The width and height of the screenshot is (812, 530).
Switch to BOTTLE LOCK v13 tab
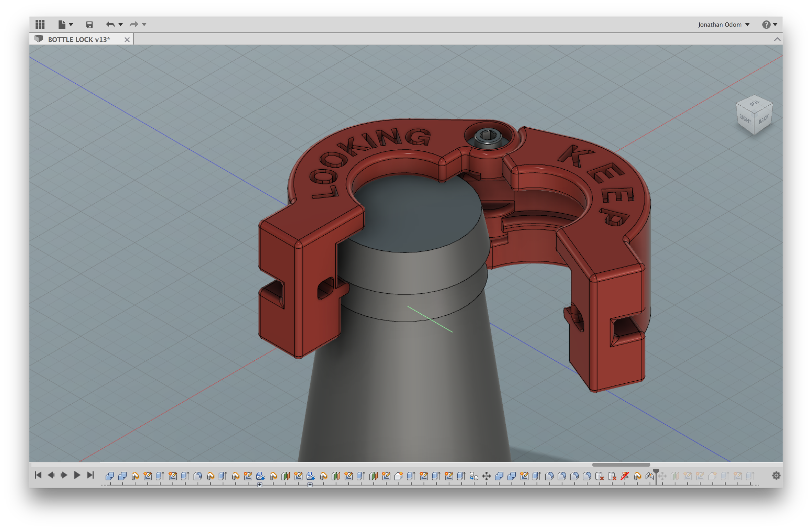tap(79, 39)
